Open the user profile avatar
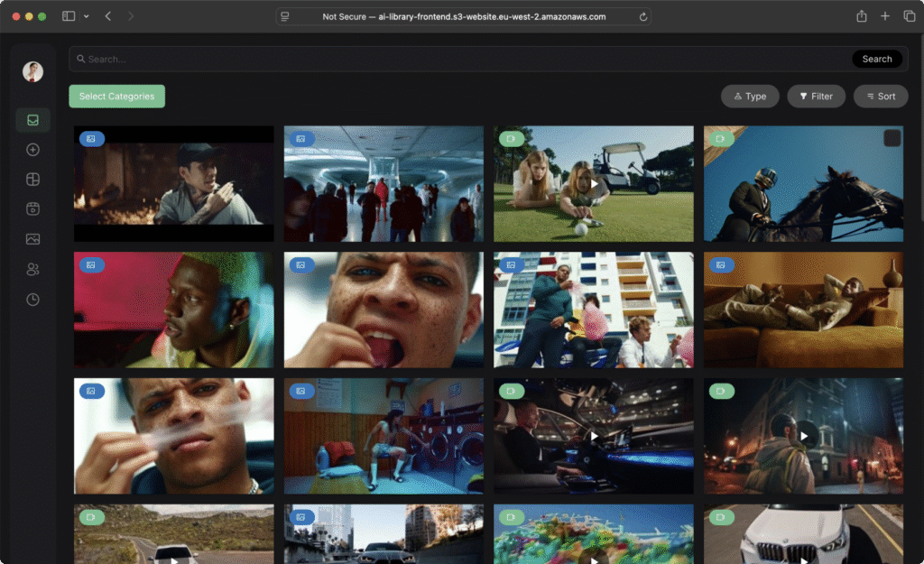Image resolution: width=924 pixels, height=564 pixels. (33, 71)
